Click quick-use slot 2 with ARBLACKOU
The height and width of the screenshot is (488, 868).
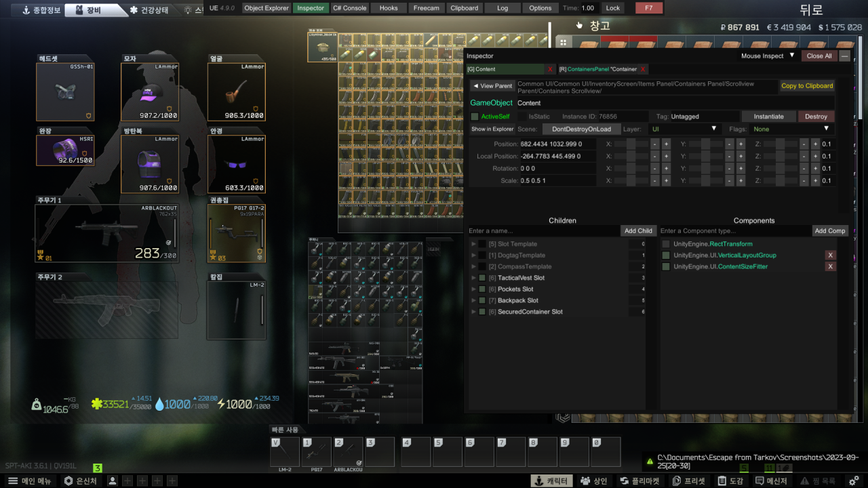point(348,452)
